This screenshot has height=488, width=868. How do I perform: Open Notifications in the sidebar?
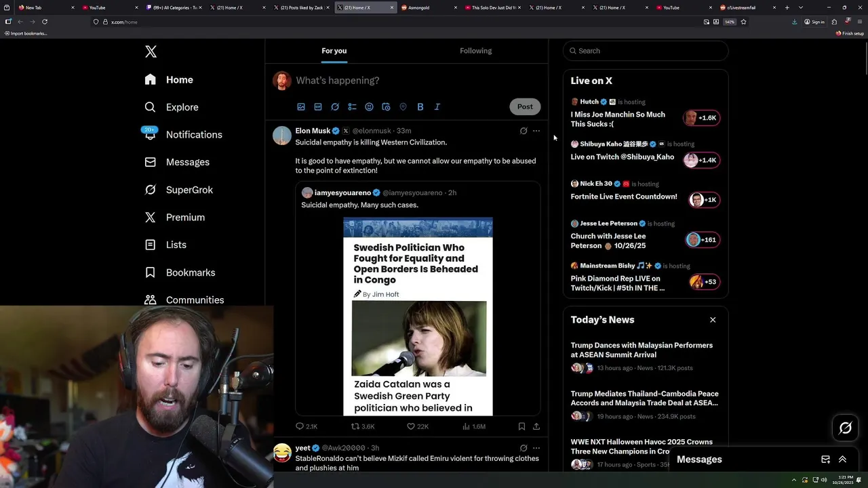183,134
